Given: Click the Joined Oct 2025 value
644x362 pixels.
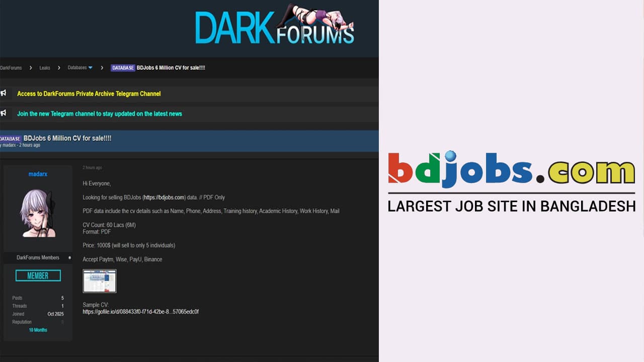Looking at the screenshot, I should click(x=55, y=314).
